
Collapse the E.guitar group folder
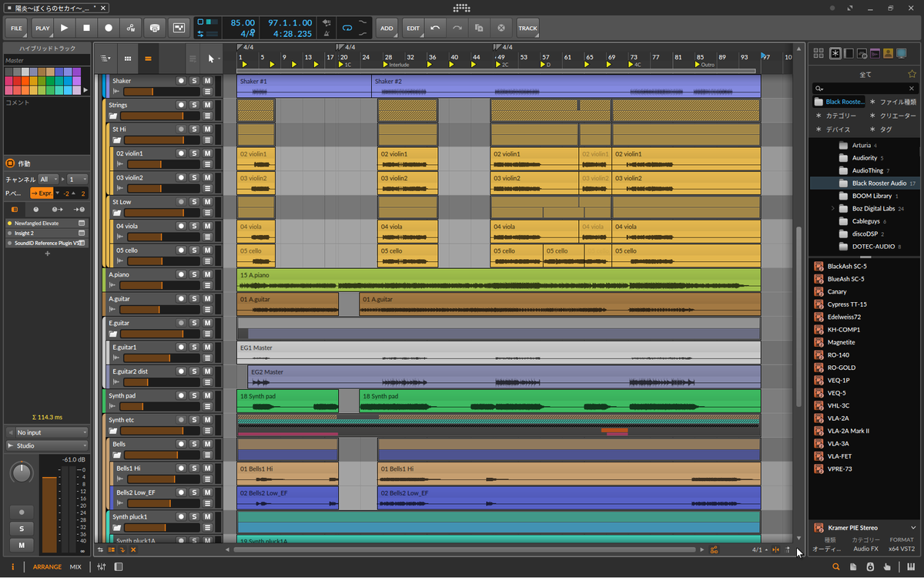point(113,334)
